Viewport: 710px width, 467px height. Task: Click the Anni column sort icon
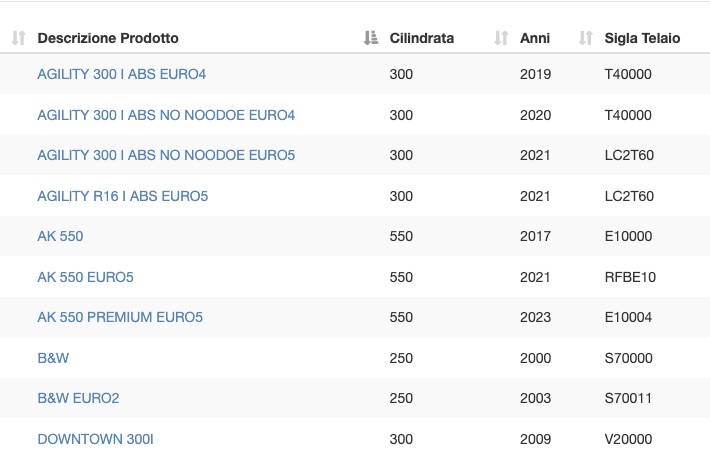501,38
